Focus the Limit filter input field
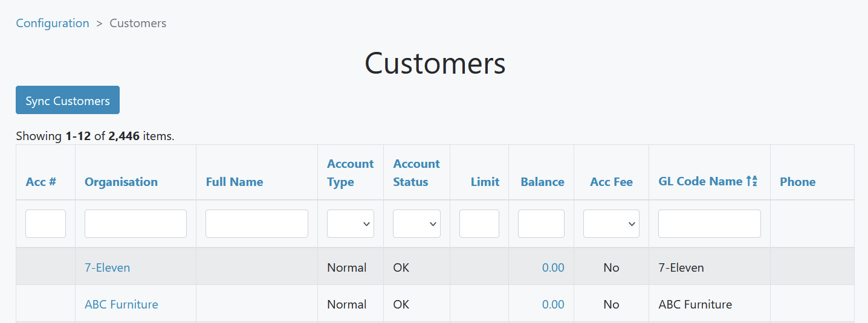 pyautogui.click(x=479, y=223)
